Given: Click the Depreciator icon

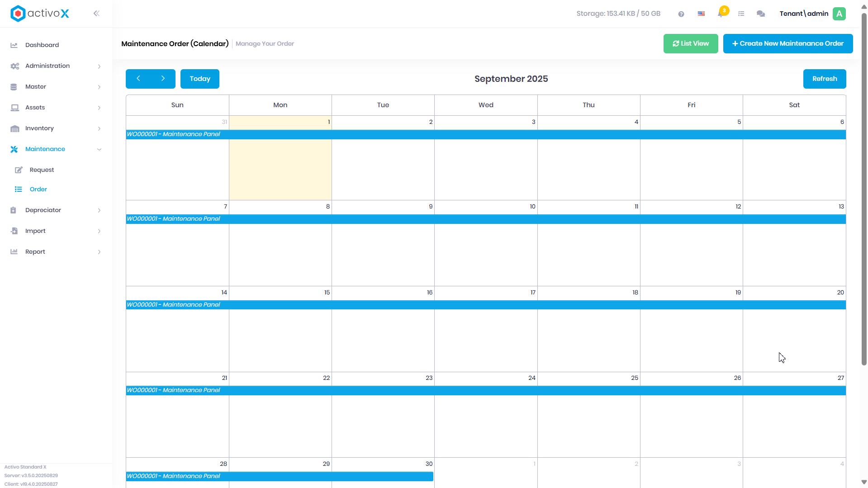Looking at the screenshot, I should pos(13,210).
